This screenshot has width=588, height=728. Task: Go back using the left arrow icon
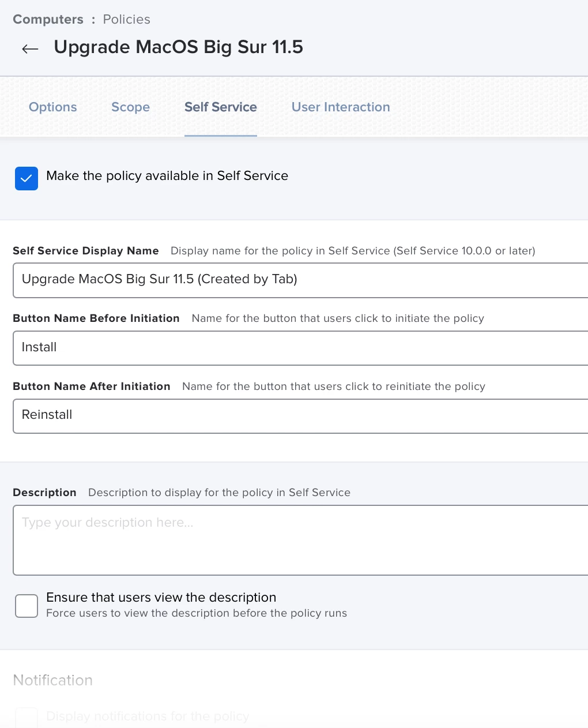[x=30, y=49]
